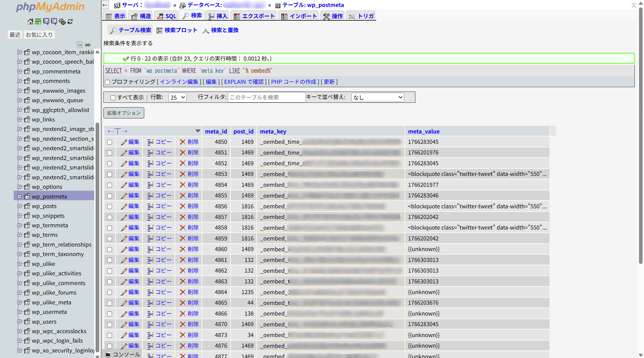Expand the wp_posts table tree node

[19, 206]
